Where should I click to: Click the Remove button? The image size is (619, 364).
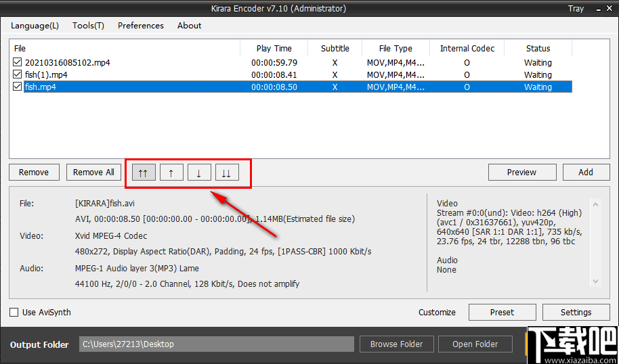pyautogui.click(x=34, y=173)
